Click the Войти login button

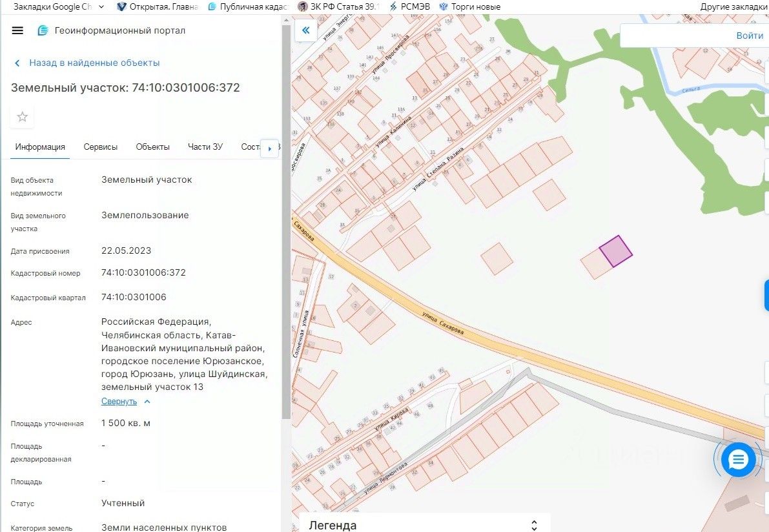click(x=749, y=36)
